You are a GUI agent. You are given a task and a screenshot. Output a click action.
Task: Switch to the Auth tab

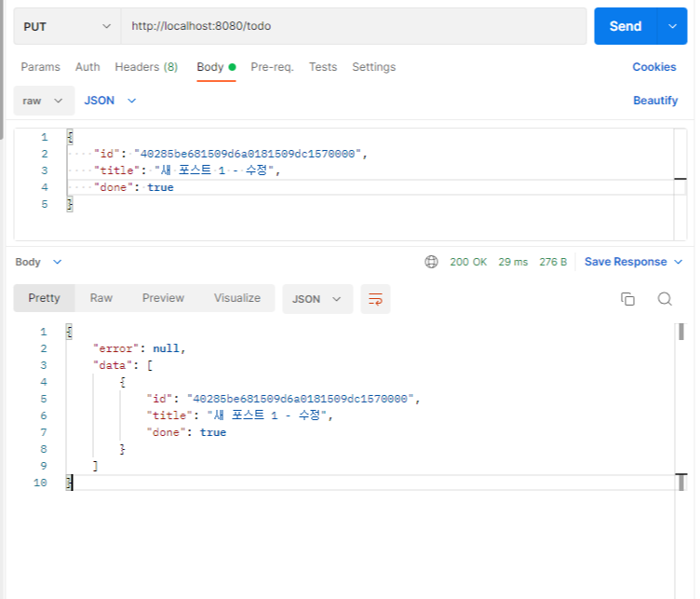pyautogui.click(x=87, y=67)
